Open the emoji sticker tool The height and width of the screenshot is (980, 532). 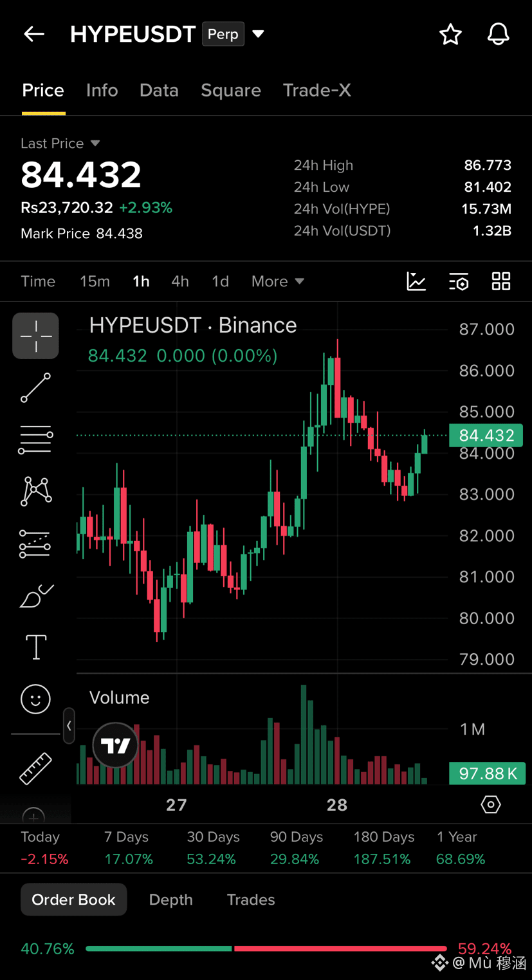[35, 699]
